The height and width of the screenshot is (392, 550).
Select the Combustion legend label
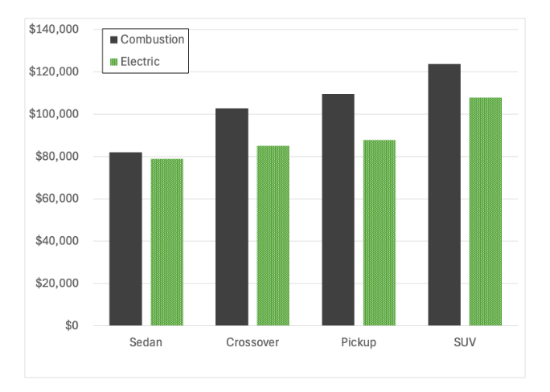point(152,39)
